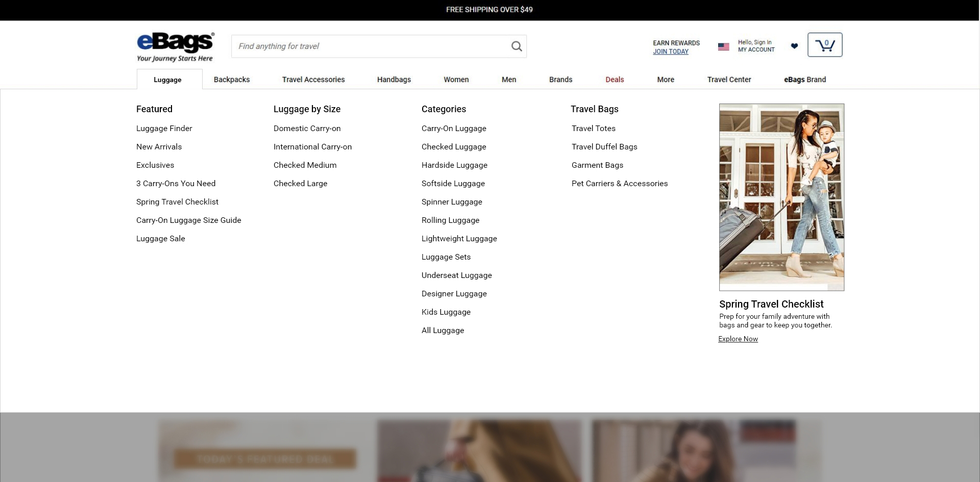This screenshot has height=482, width=980.
Task: Click the Join Today rewards link
Action: (671, 52)
